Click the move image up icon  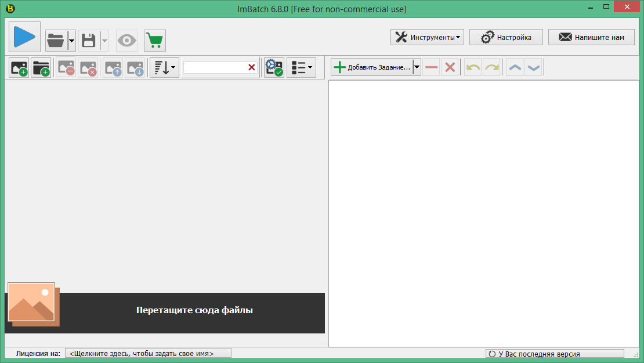[x=113, y=68]
